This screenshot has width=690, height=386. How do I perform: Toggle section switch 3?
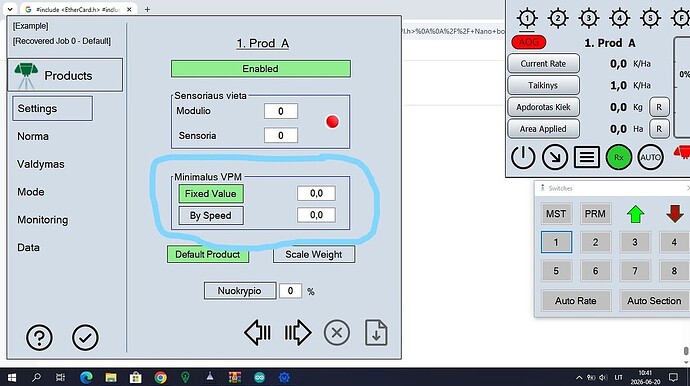click(x=635, y=242)
